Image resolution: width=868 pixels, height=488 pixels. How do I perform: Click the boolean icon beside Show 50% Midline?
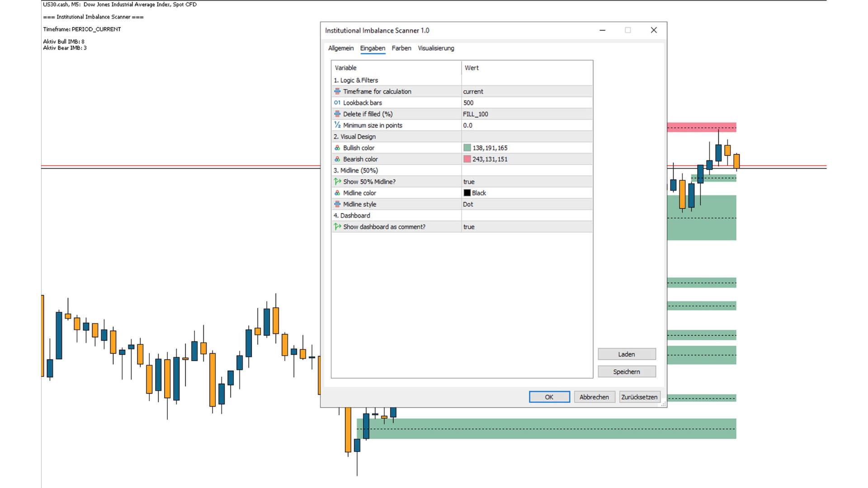[x=337, y=182]
